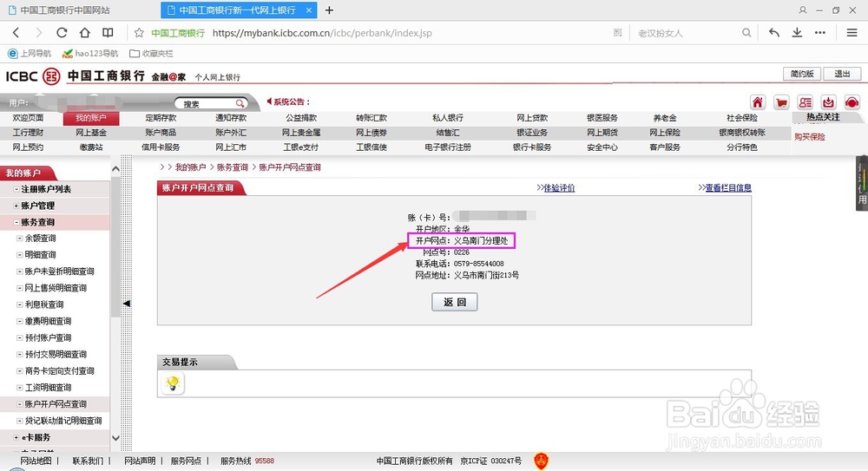Open the 网上基金 menu item
Viewport: 868px width, 471px height.
pyautogui.click(x=91, y=133)
